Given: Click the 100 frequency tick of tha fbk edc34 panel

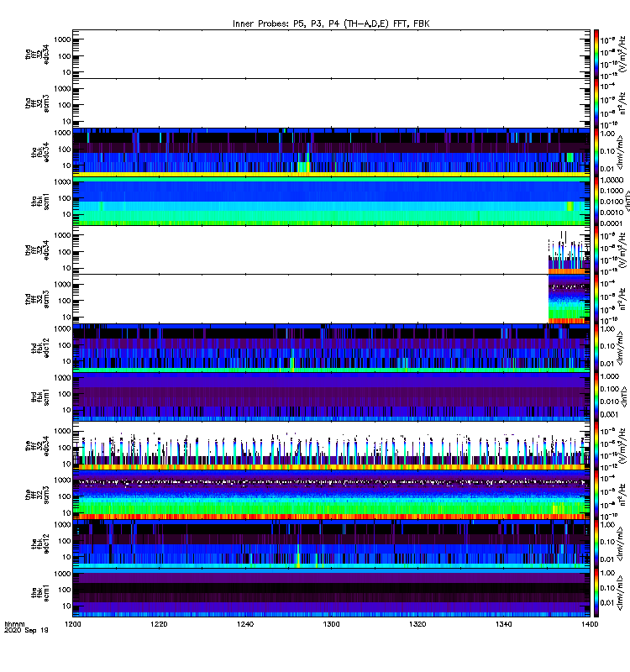Looking at the screenshot, I should 65,150.
